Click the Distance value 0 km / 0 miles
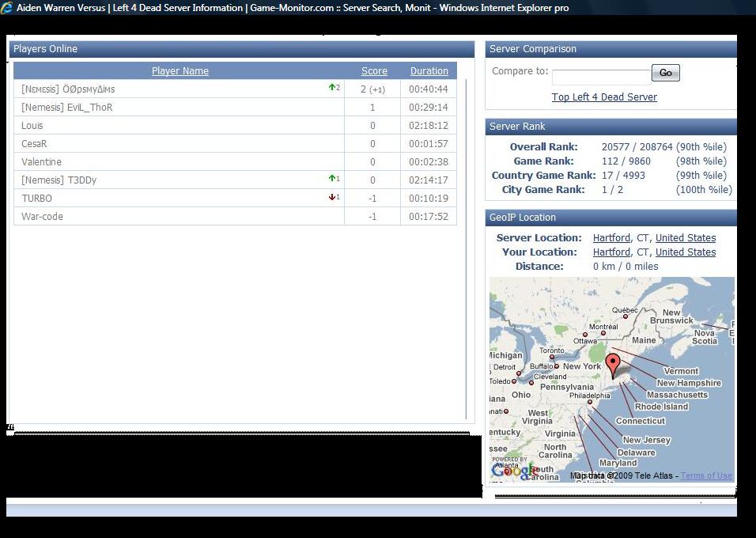This screenshot has width=756, height=538. click(x=626, y=267)
